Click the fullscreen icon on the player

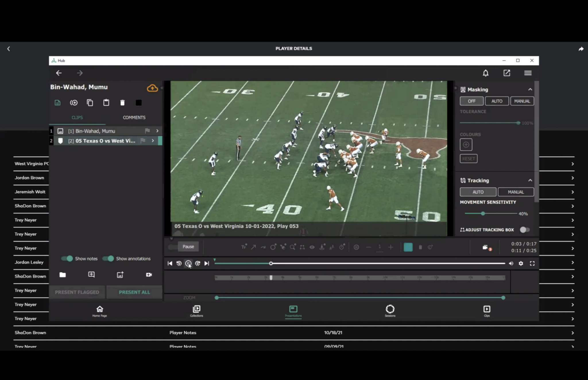[x=532, y=263]
